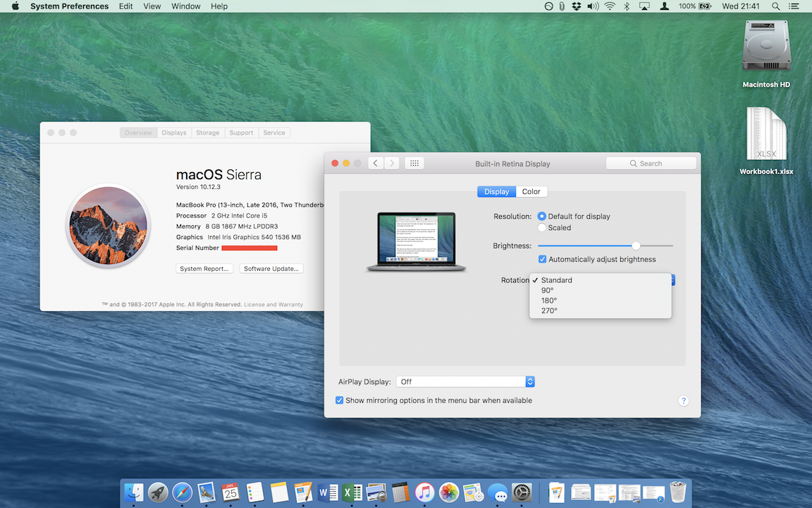Open Photos pinwheel icon in Dock
812x508 pixels.
click(448, 492)
